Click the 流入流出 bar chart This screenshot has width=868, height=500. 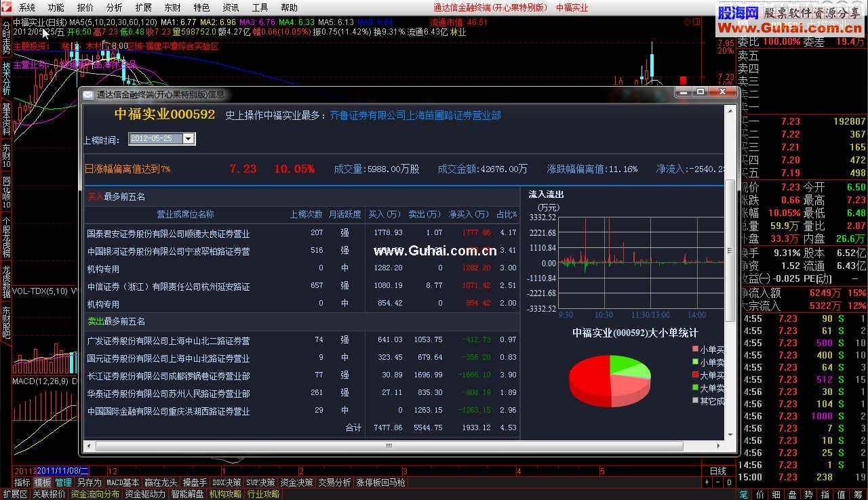[x=641, y=263]
